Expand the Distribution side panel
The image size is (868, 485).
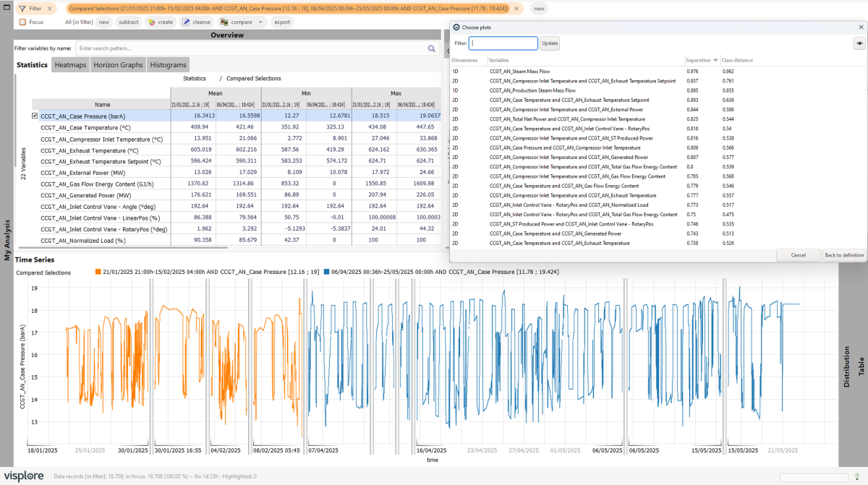(846, 366)
